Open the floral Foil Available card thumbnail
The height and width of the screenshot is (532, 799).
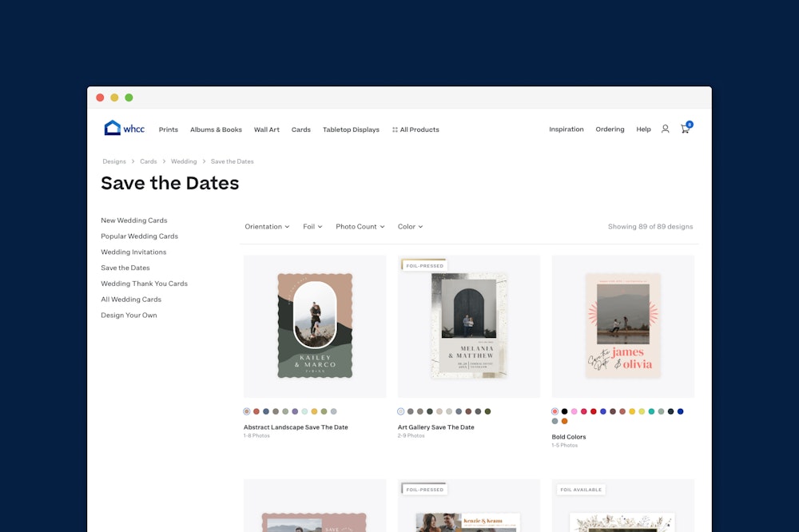coord(623,506)
